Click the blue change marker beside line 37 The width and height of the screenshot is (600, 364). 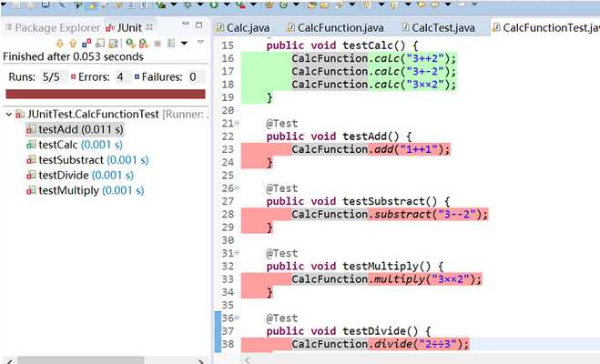218,331
